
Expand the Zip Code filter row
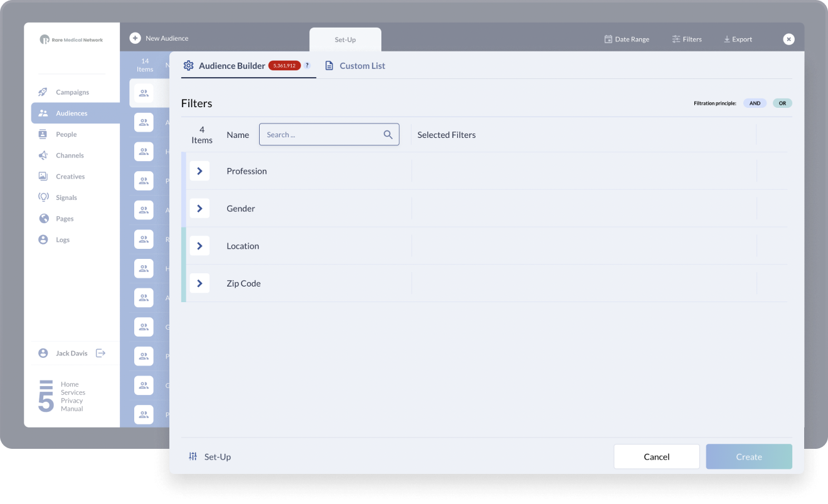click(x=199, y=283)
